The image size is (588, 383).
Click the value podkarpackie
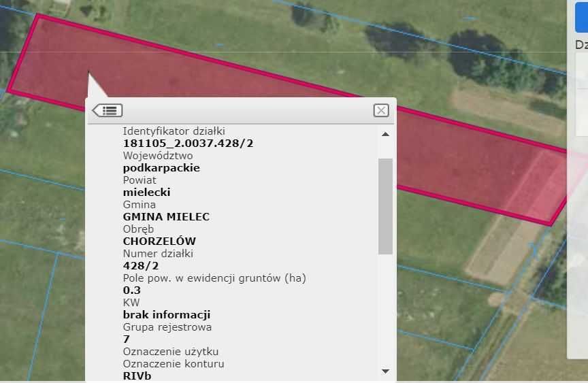pyautogui.click(x=161, y=168)
